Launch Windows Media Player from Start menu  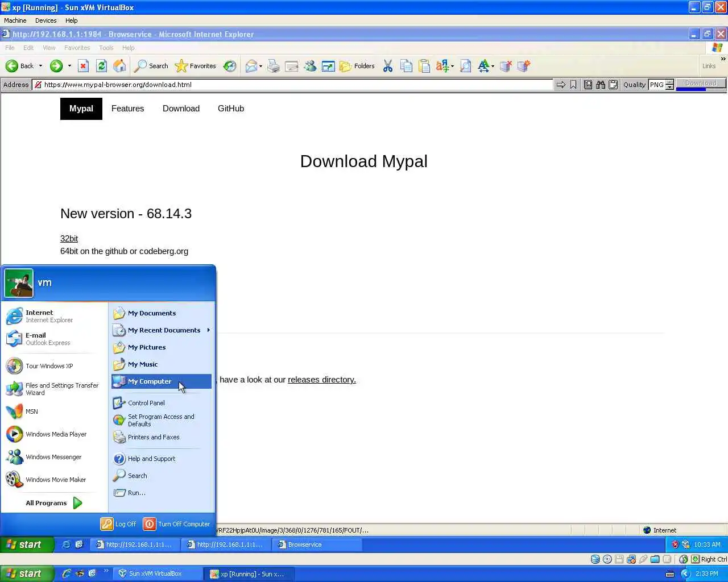tap(54, 434)
